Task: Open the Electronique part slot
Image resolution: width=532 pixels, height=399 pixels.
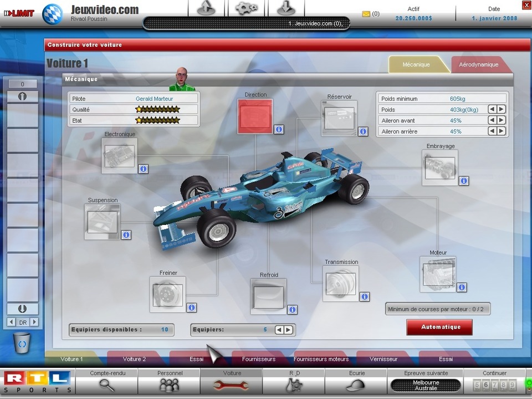Action: pos(119,156)
